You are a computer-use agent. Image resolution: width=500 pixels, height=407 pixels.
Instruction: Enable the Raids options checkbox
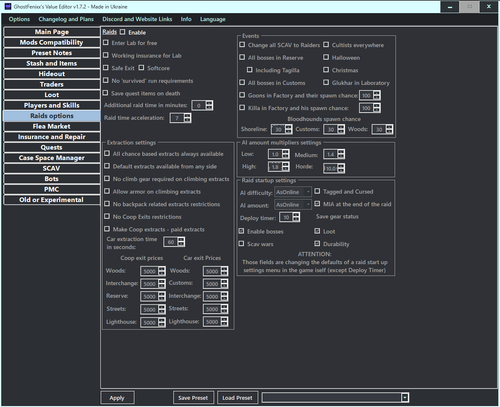(123, 32)
